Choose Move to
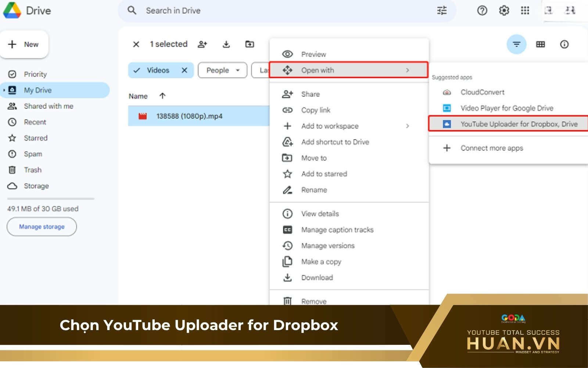Viewport: 588px width, 368px height. (x=349, y=158)
